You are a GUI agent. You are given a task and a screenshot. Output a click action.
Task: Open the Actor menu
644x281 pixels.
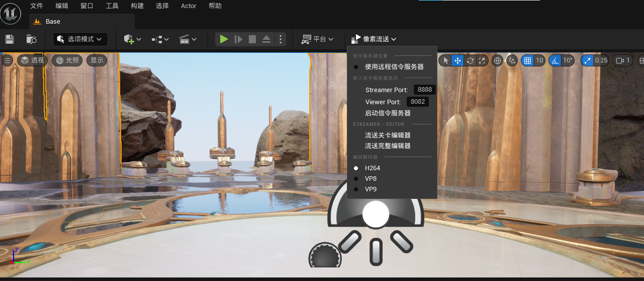coord(189,6)
